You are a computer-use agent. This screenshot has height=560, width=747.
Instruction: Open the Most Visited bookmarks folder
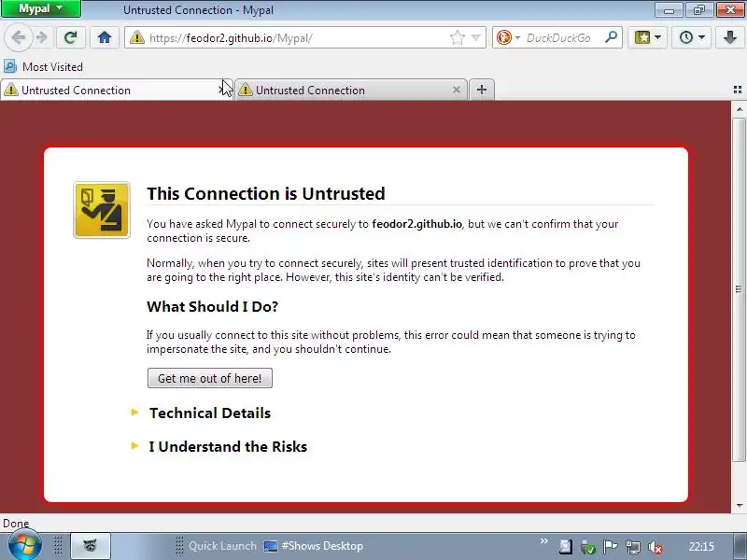[43, 66]
